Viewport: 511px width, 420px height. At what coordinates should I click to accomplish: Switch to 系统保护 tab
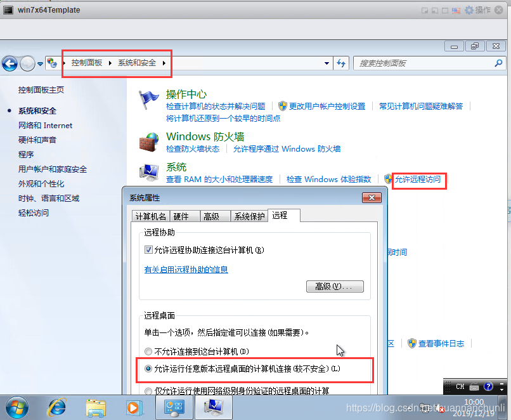pyautogui.click(x=249, y=216)
